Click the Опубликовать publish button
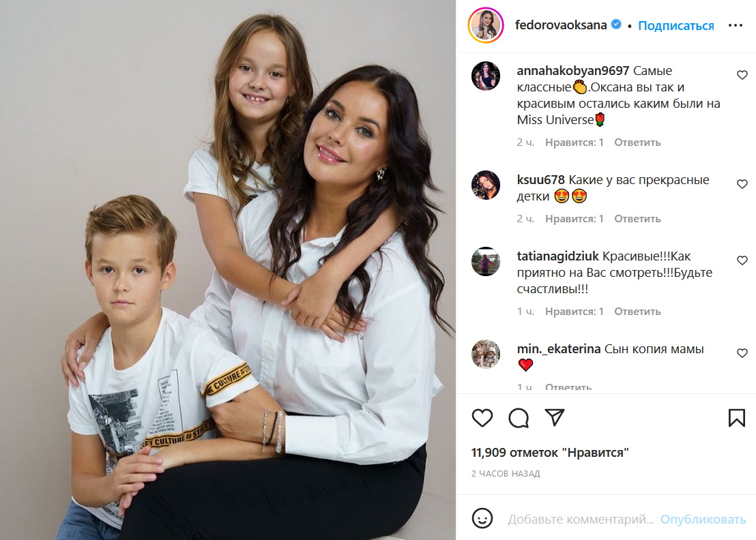Screen dimensions: 756x540 click(x=703, y=520)
